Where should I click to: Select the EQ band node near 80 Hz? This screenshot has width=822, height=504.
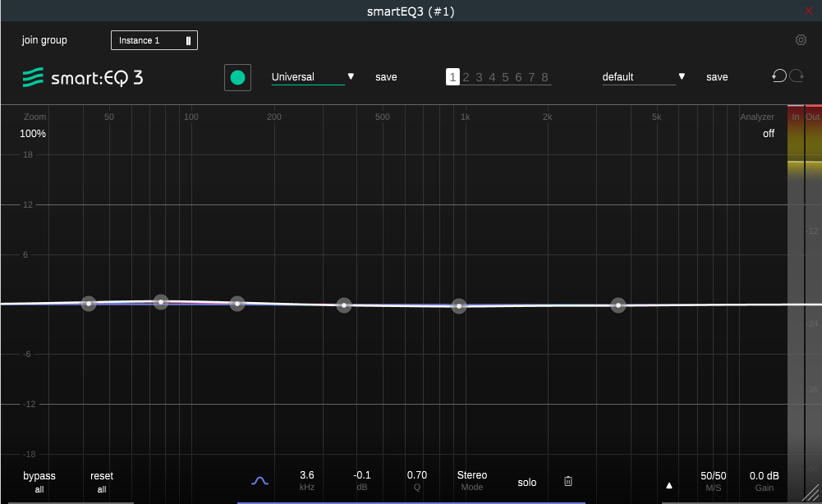161,302
